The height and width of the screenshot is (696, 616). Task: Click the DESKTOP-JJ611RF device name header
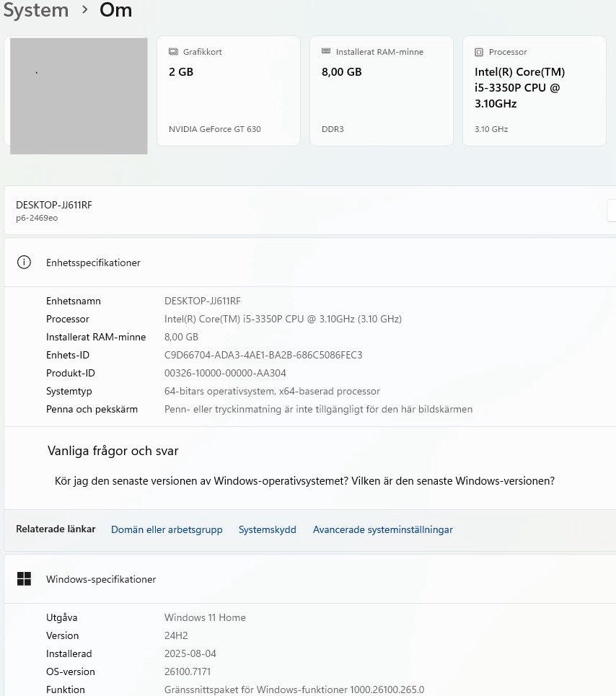54,205
